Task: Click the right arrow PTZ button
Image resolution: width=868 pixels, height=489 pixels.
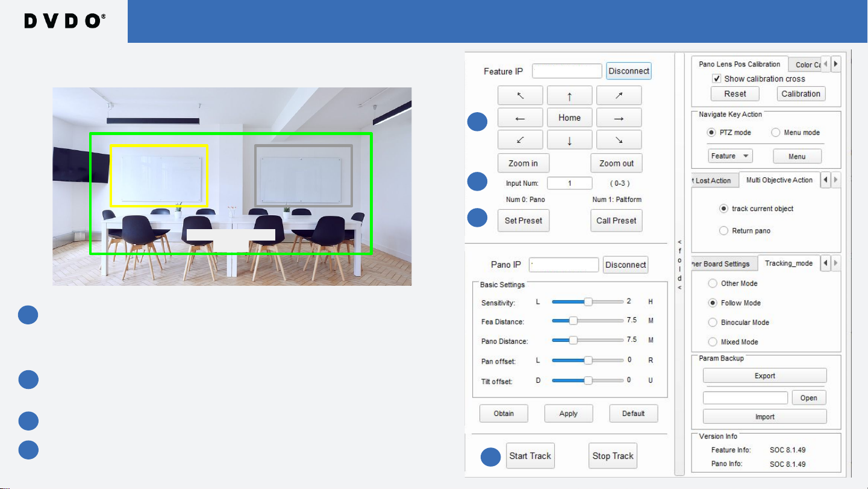Action: pyautogui.click(x=619, y=118)
